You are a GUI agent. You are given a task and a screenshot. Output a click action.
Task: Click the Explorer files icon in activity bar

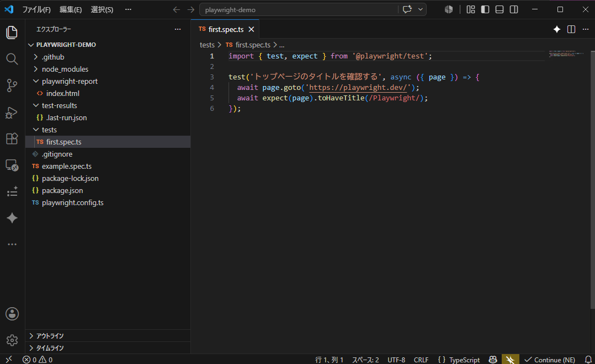pos(12,32)
